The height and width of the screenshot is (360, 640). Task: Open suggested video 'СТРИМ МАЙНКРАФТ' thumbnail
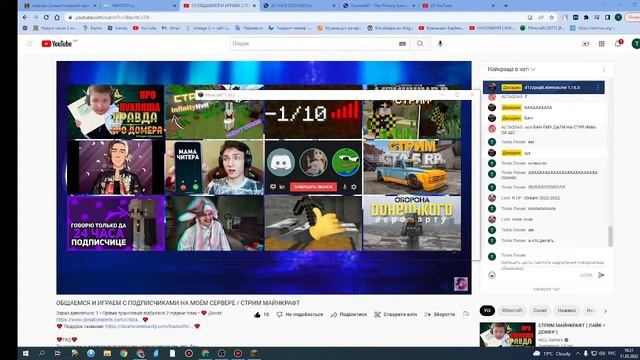pyautogui.click(x=507, y=335)
